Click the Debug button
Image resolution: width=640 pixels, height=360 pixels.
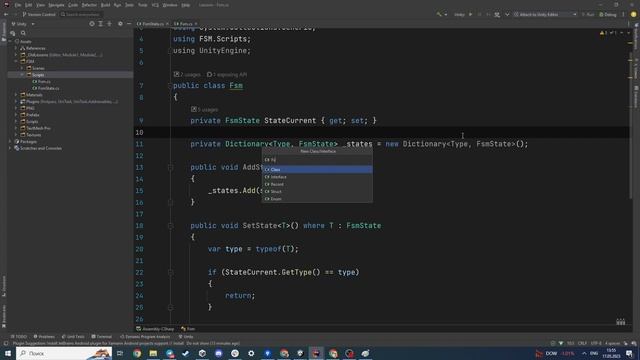pos(607,14)
